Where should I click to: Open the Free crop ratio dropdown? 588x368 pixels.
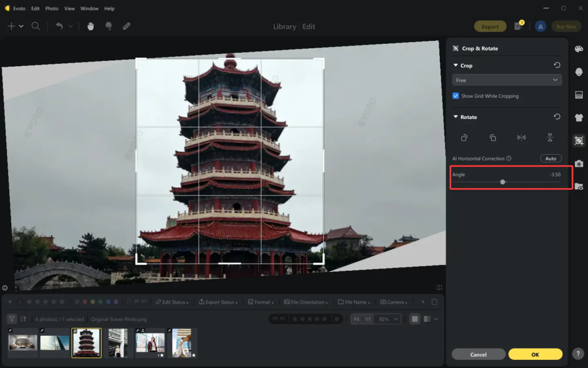coord(507,80)
